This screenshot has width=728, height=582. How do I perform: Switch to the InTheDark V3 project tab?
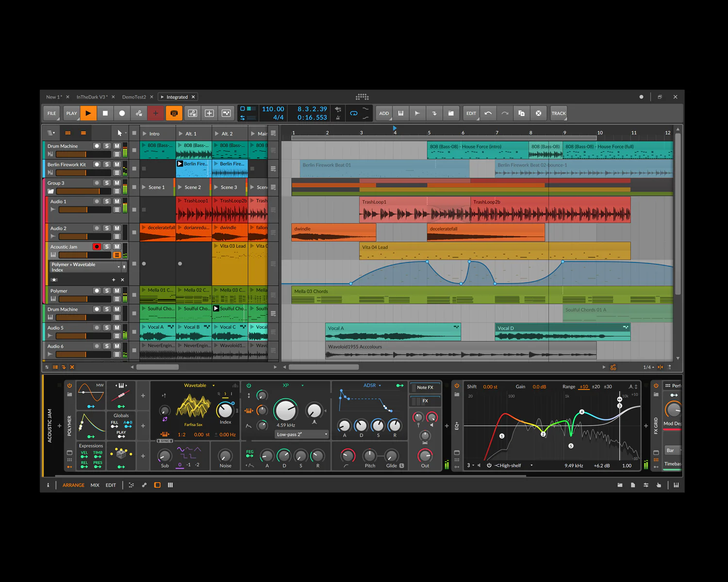(92, 97)
